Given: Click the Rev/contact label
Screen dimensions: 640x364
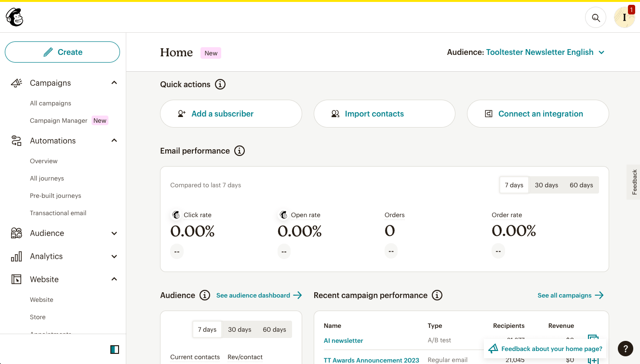Looking at the screenshot, I should pos(245,357).
